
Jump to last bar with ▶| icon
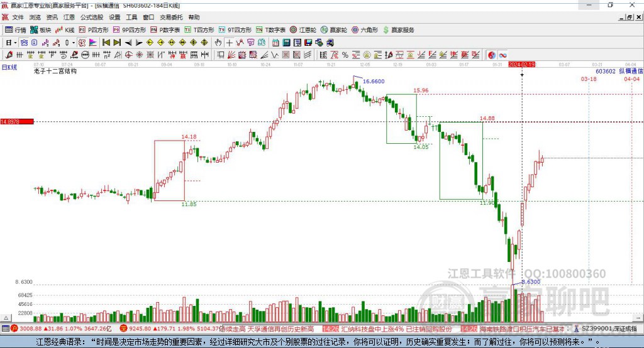click(117, 43)
